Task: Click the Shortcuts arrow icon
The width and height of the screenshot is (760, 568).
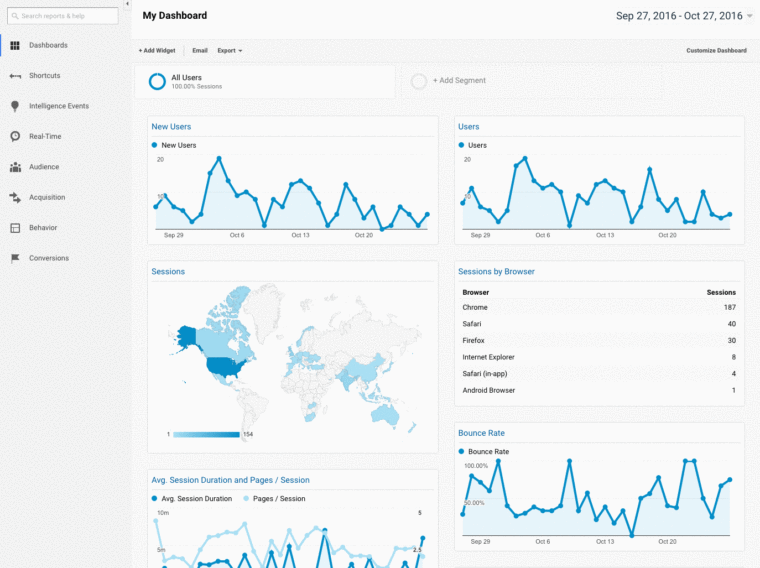Action: 15,76
